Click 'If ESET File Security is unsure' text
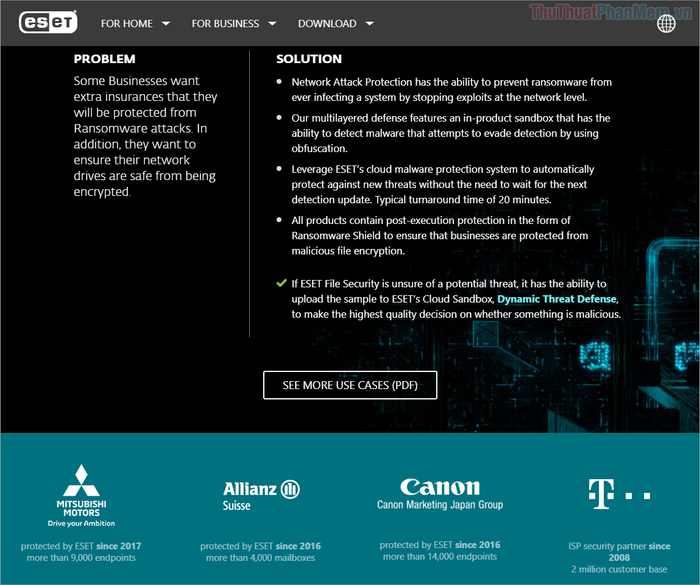 456,299
